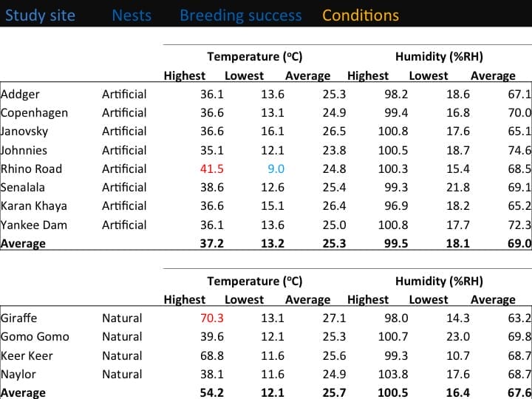Click the Yankee Dam row label
The height and width of the screenshot is (399, 532).
[33, 225]
